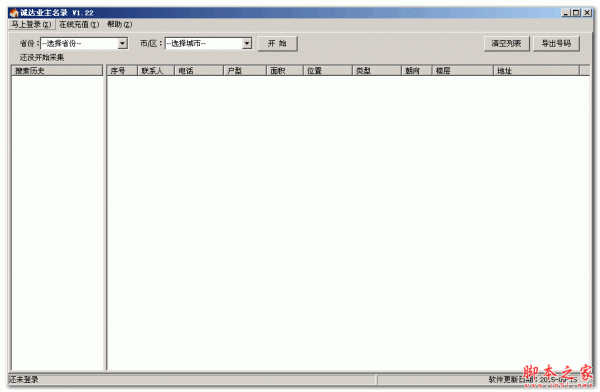Click the app house icon in title bar
This screenshot has width=600, height=392.
tap(14, 13)
